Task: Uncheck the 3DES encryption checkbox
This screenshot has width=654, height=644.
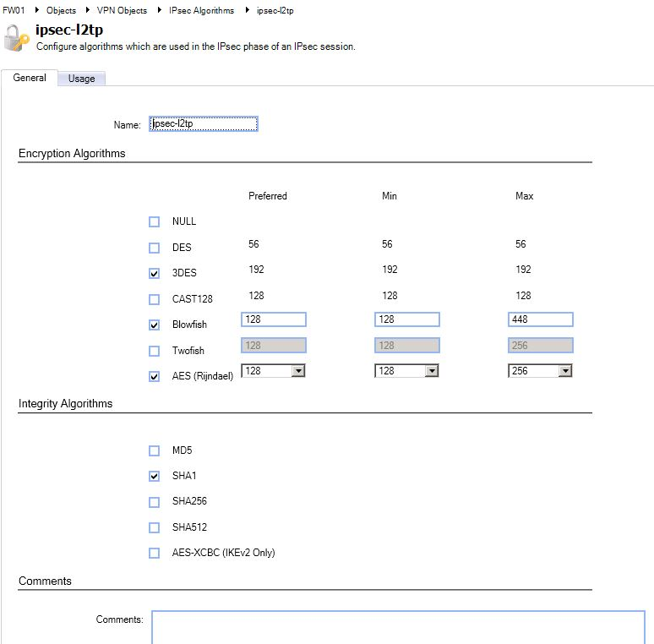Action: [154, 273]
